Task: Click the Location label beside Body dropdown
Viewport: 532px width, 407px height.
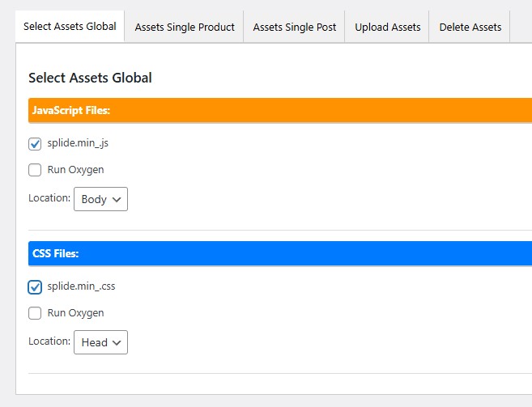Action: 49,198
